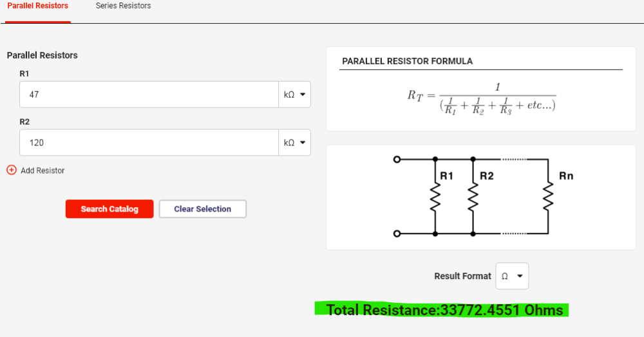This screenshot has height=337, width=644.
Task: Focus the R1 value field showing 47
Action: (149, 95)
